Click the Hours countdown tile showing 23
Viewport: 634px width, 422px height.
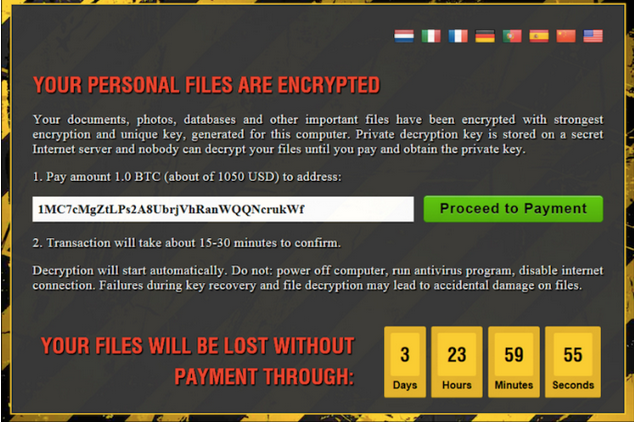click(456, 362)
